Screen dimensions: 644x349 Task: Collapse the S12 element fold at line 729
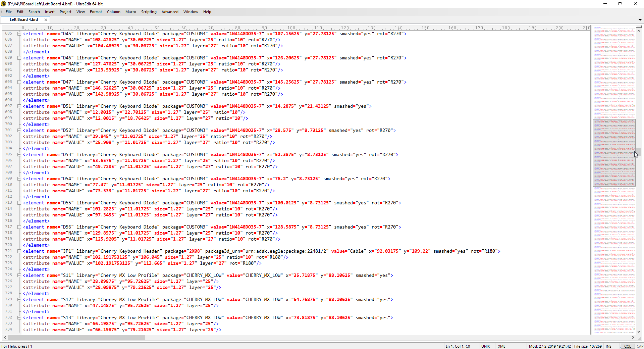pyautogui.click(x=19, y=300)
